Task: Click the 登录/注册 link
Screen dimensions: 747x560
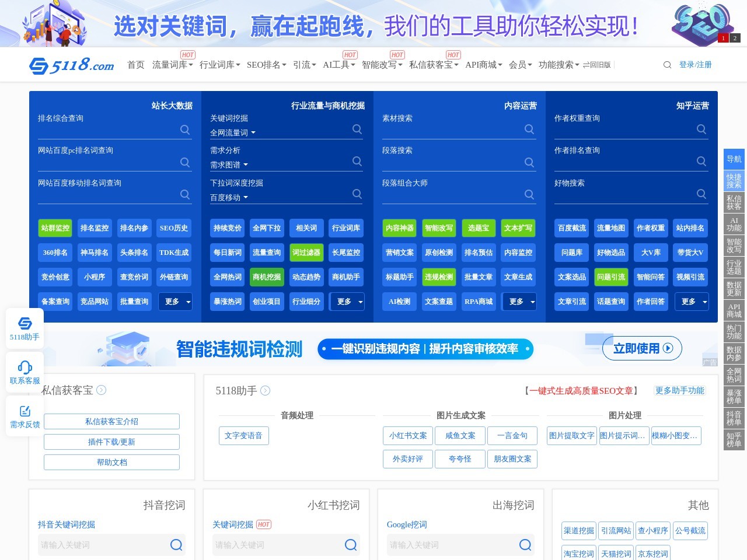Action: pos(695,65)
